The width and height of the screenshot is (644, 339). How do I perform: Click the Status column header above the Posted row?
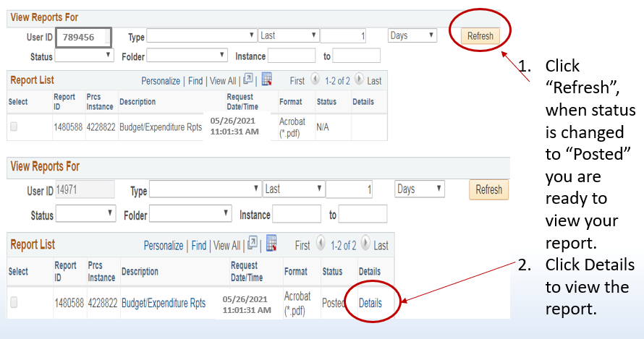click(332, 271)
